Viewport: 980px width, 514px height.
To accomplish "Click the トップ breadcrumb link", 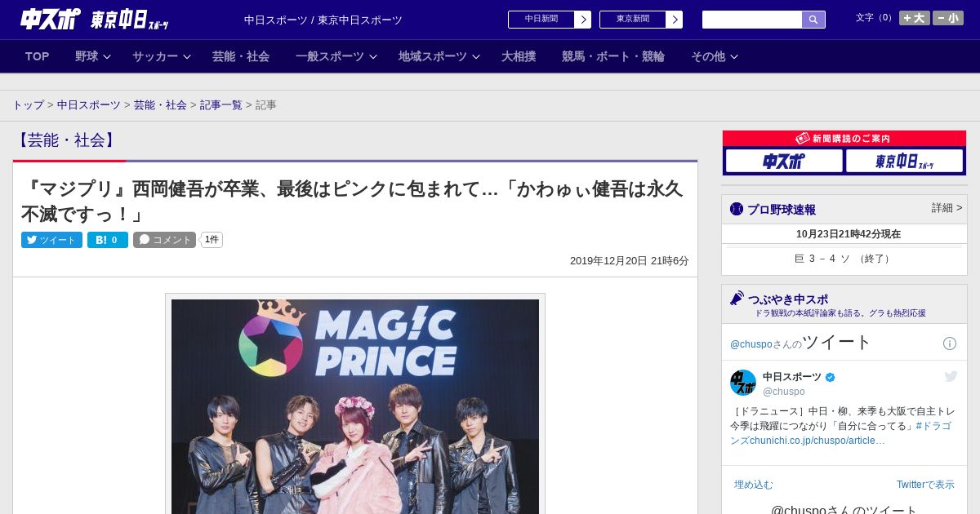I will [28, 105].
